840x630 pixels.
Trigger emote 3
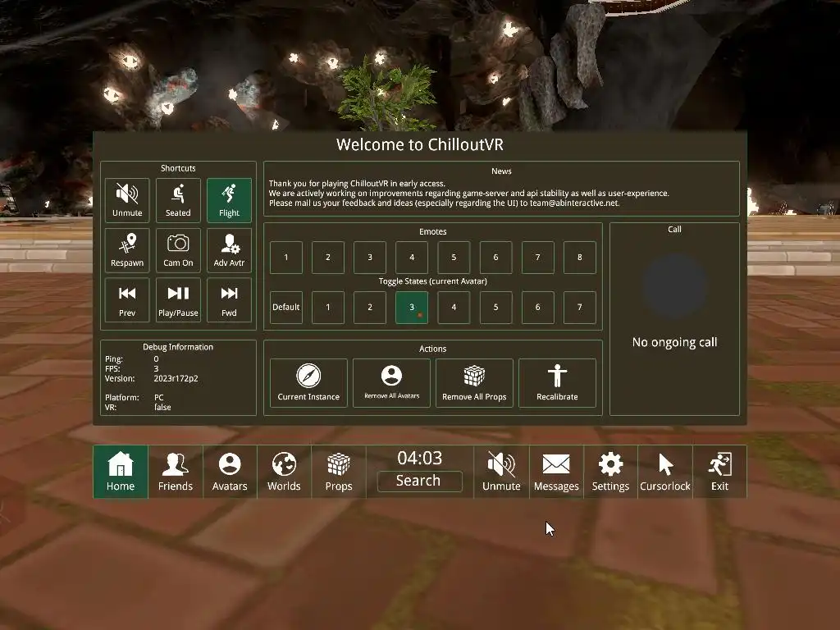(x=370, y=257)
